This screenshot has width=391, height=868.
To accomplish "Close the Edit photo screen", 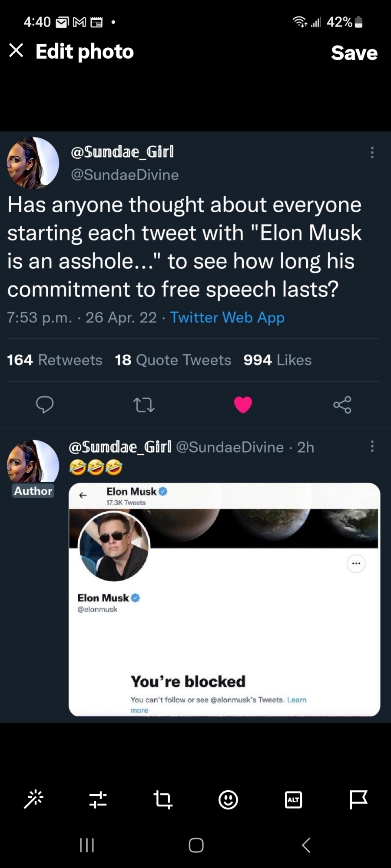I will (x=16, y=51).
